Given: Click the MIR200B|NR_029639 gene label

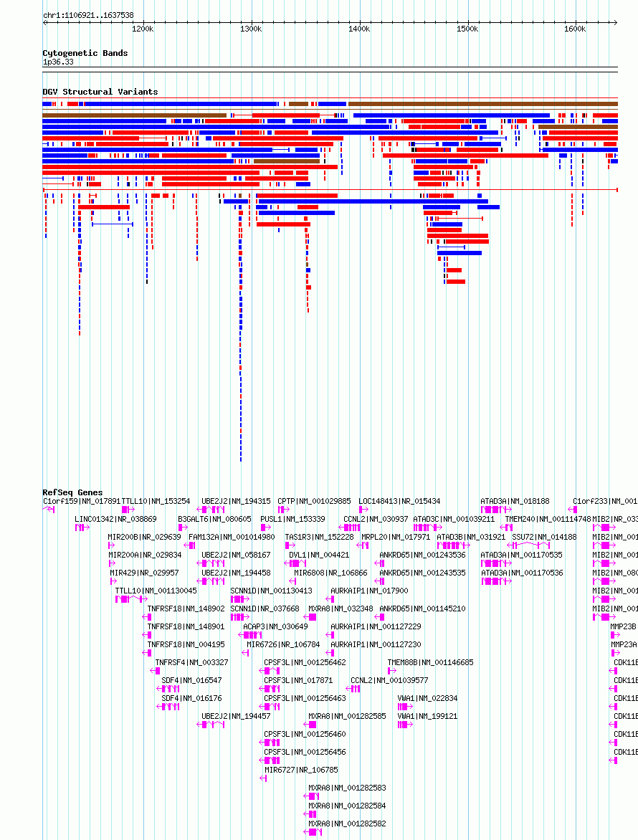Looking at the screenshot, I should [145, 537].
